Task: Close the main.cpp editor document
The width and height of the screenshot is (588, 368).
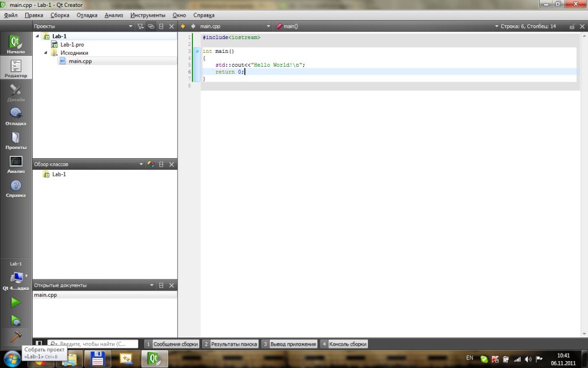Action: tap(582, 26)
